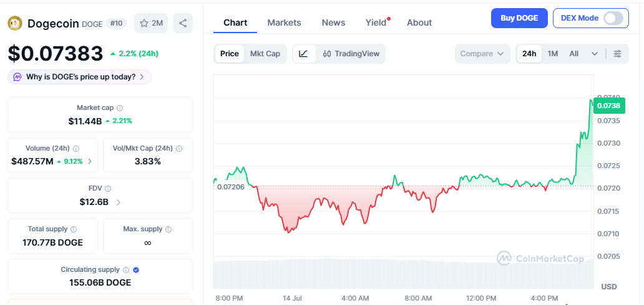Viewport: 644px width, 305px height.
Task: Switch to the Yield tab
Action: point(376,22)
